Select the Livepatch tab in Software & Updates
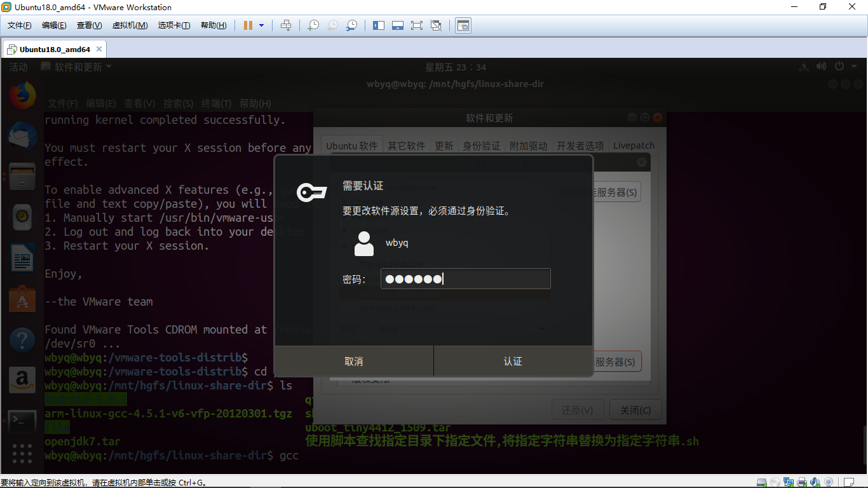The width and height of the screenshot is (868, 488). (x=634, y=146)
